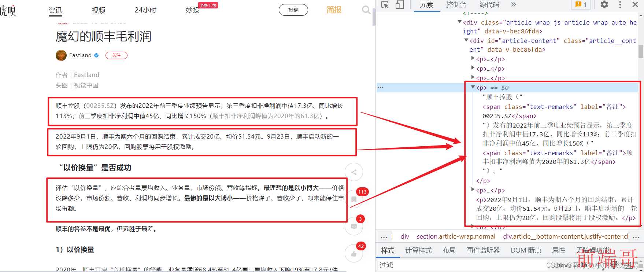Click the article title 魔幻的顺丰毛利润
The image size is (644, 272).
(x=103, y=36)
